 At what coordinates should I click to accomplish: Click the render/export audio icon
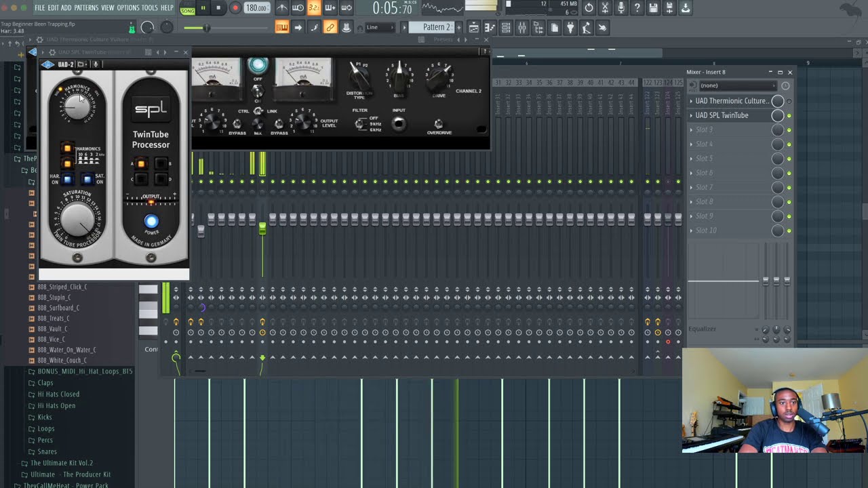coord(669,8)
